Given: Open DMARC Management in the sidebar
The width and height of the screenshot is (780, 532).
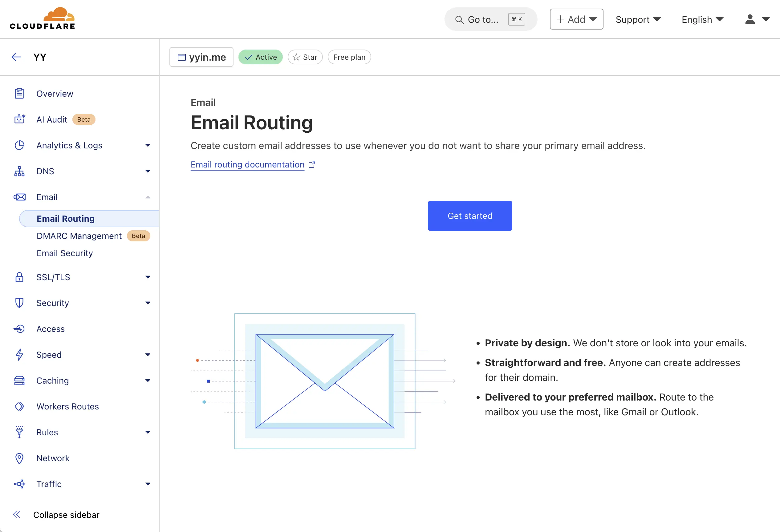Looking at the screenshot, I should [79, 236].
